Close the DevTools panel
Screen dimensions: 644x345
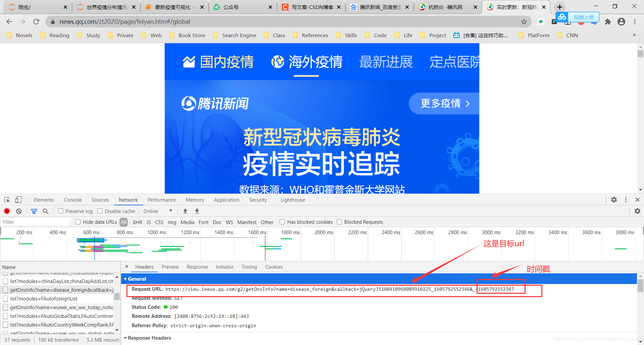coord(637,200)
